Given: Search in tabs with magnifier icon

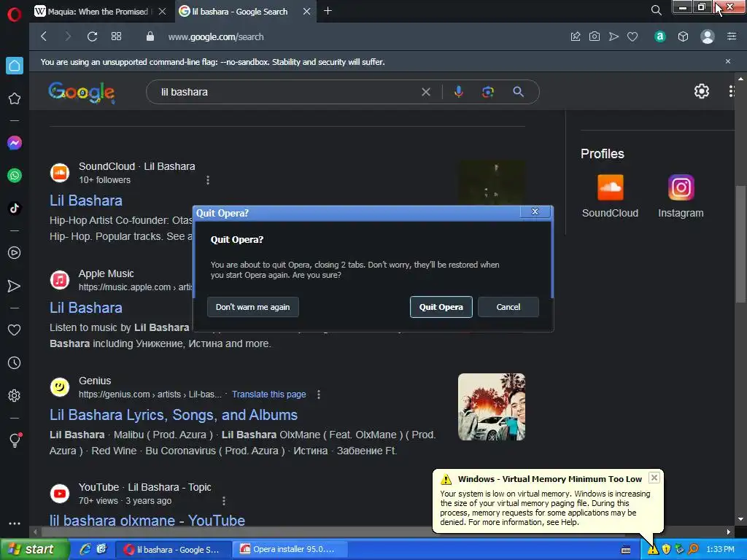Looking at the screenshot, I should tap(656, 10).
